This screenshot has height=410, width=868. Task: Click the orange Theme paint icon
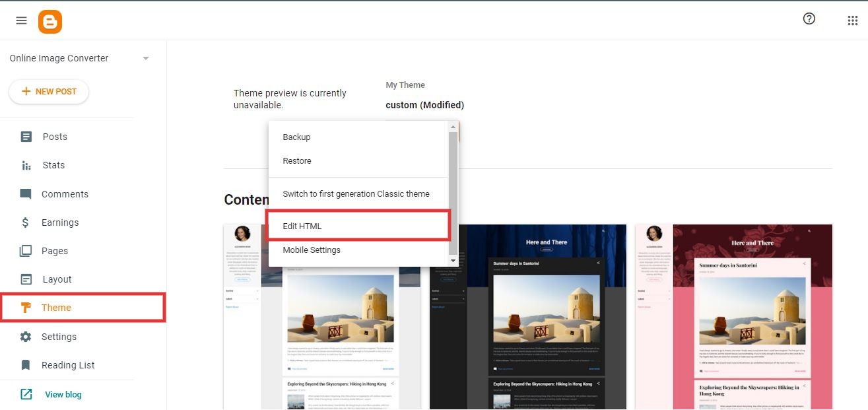26,307
